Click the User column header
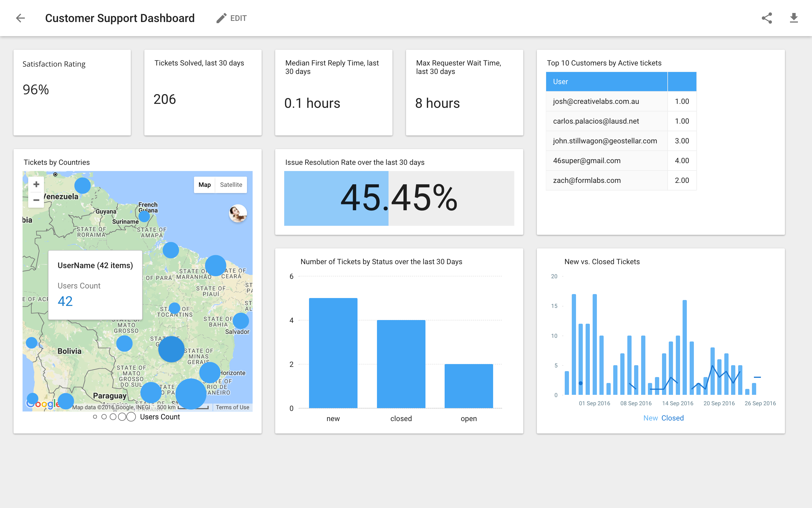The width and height of the screenshot is (812, 508). point(606,82)
